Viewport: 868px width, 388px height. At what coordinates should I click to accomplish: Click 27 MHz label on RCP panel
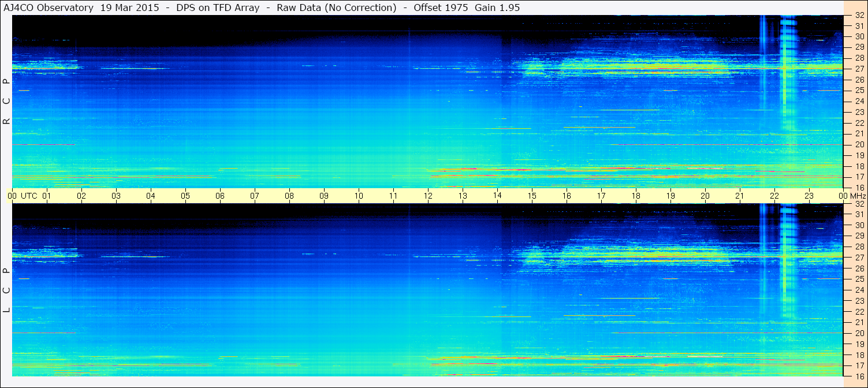(859, 69)
